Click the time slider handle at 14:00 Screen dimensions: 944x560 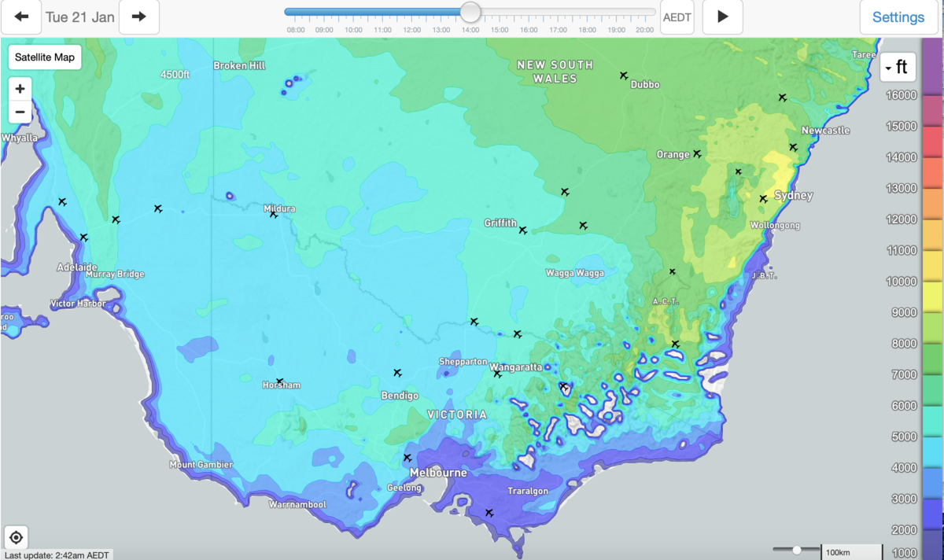pyautogui.click(x=470, y=12)
